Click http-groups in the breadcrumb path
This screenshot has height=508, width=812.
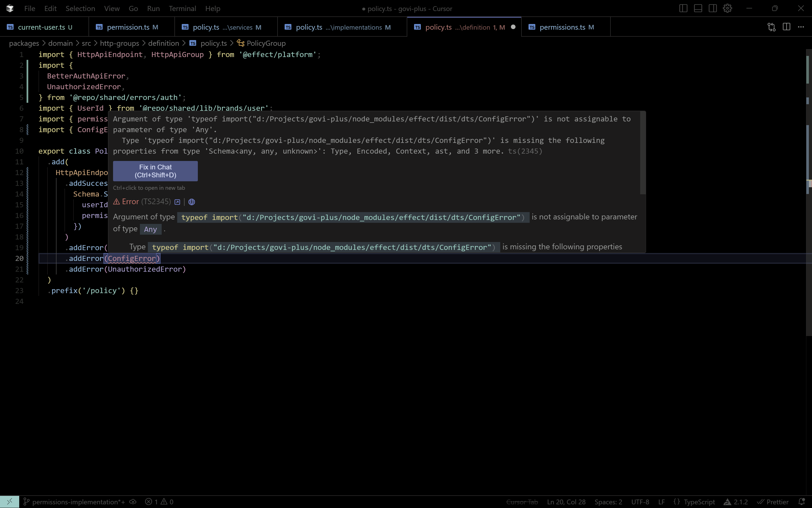119,43
